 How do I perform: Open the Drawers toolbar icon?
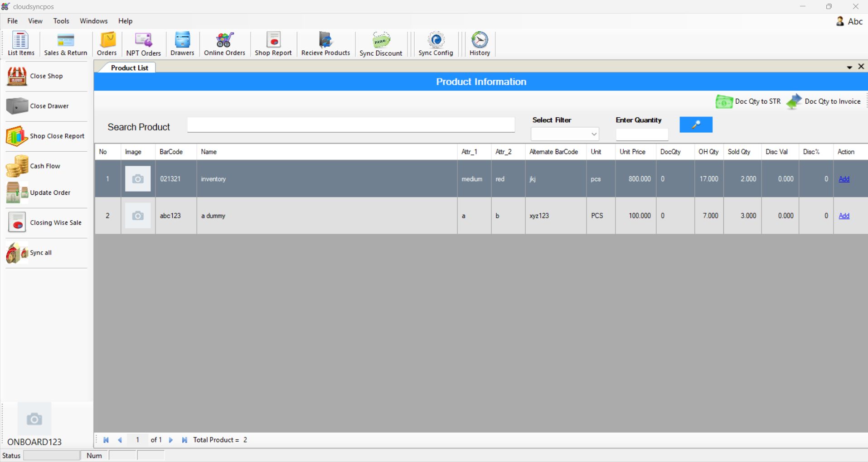pyautogui.click(x=182, y=44)
